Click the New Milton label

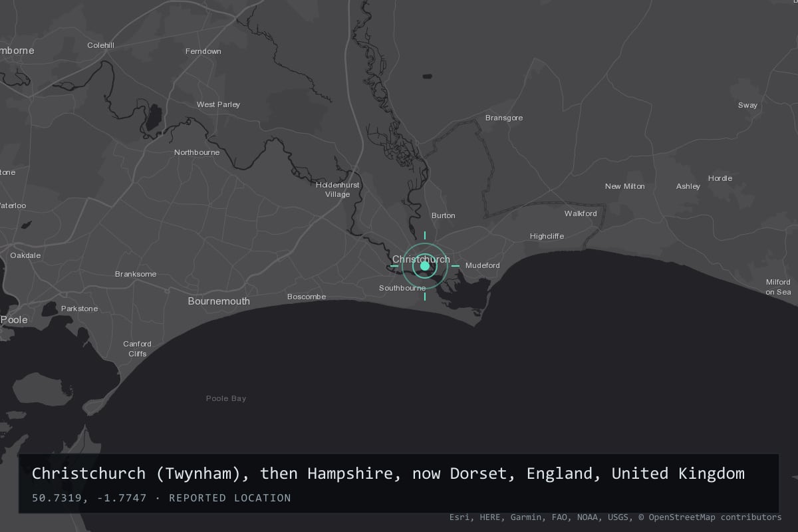(x=624, y=186)
